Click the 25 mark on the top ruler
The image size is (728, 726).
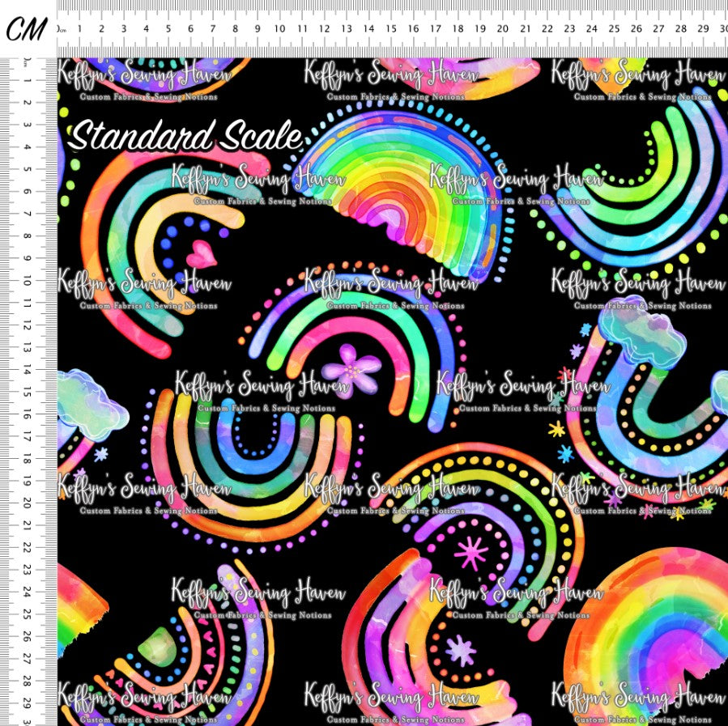(614, 29)
